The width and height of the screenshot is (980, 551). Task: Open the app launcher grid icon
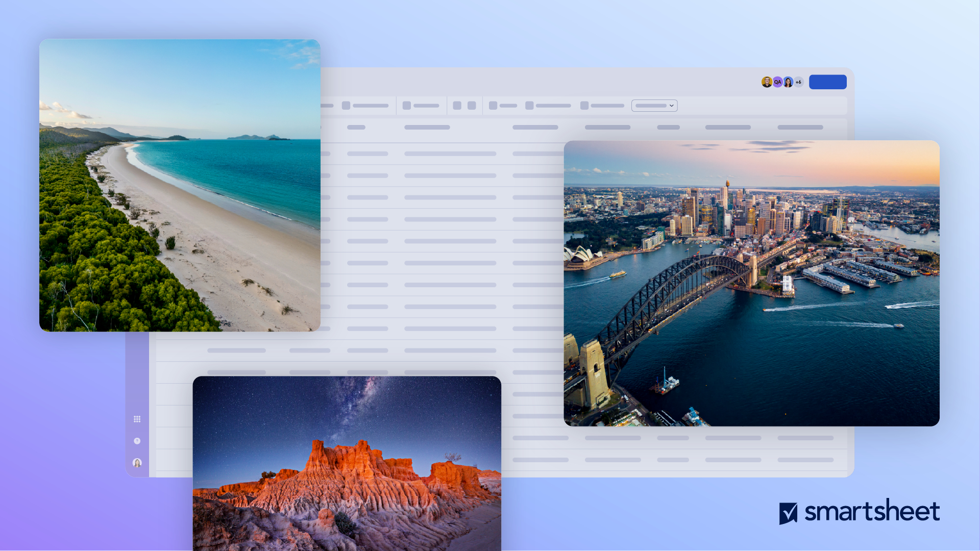tap(137, 419)
